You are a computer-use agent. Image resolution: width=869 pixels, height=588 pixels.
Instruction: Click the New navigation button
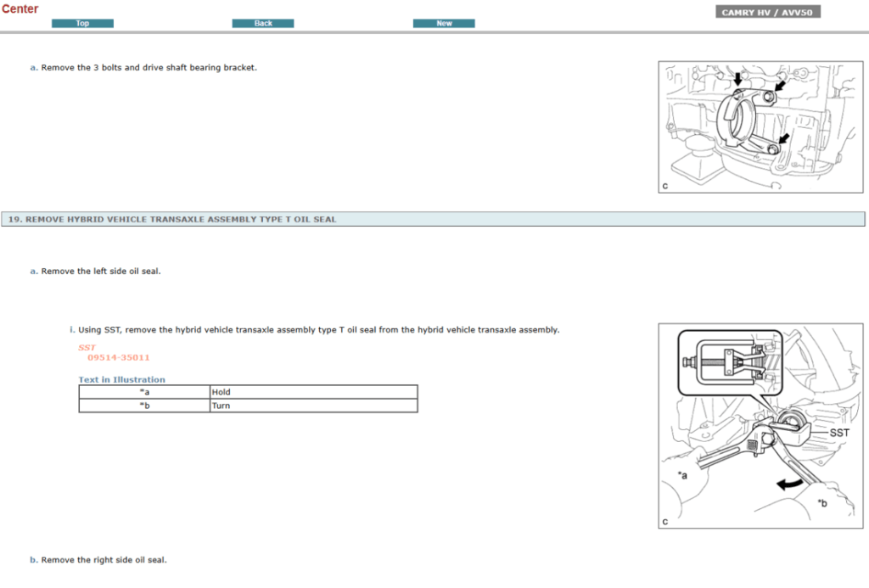[x=443, y=23]
